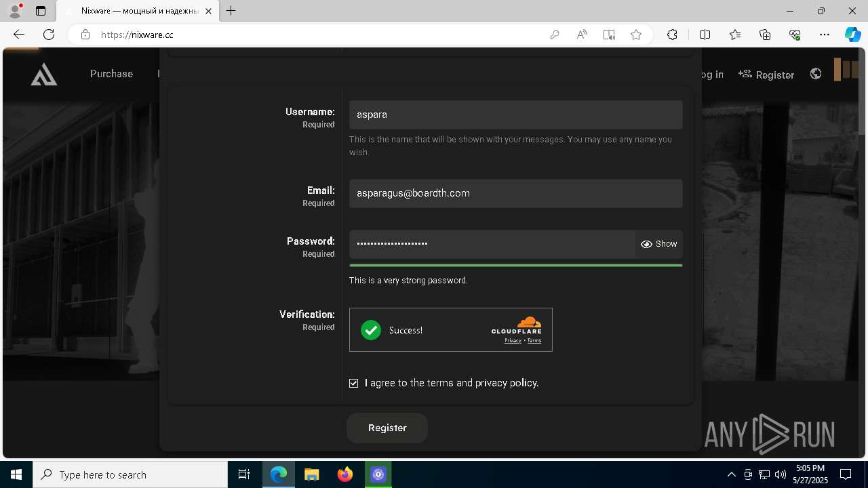Click the Cloudflare Success verification checkmark
Screen dimensions: 868x488
[371, 330]
